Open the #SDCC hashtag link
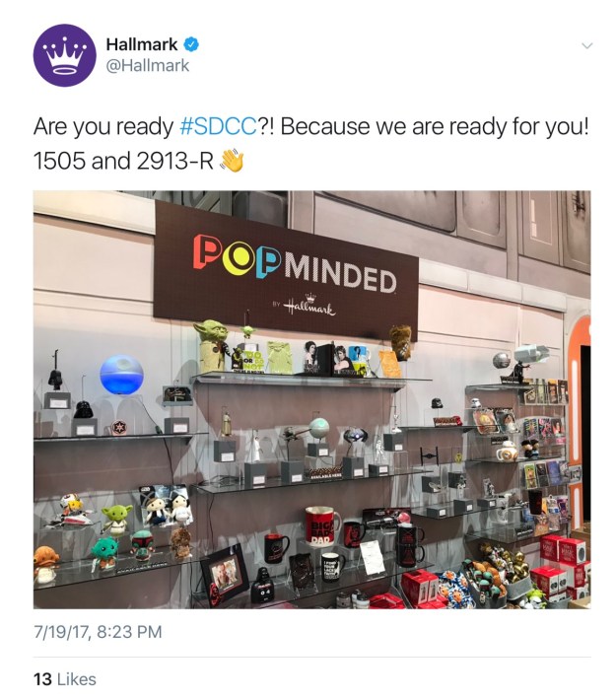616x698 pixels. pyautogui.click(x=218, y=127)
